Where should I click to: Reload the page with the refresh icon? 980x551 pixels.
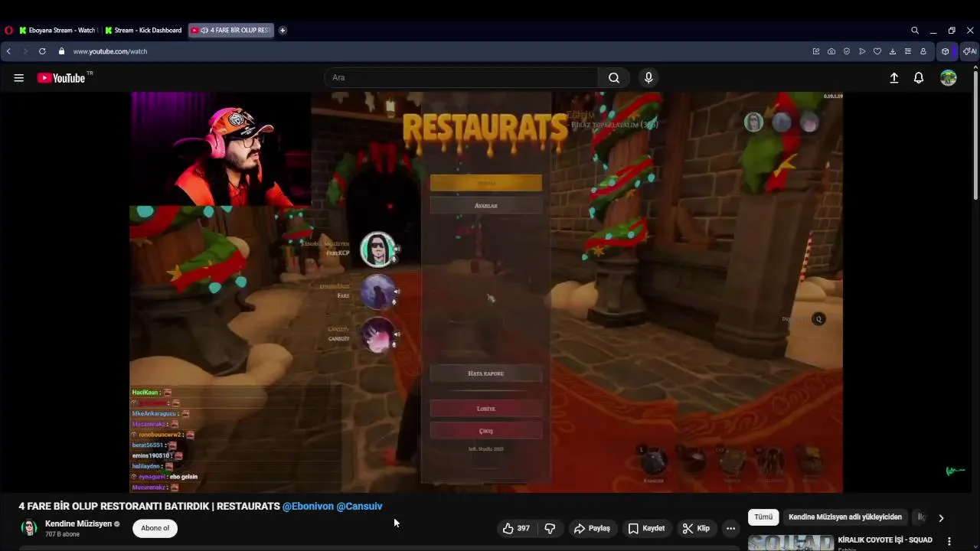point(42,51)
